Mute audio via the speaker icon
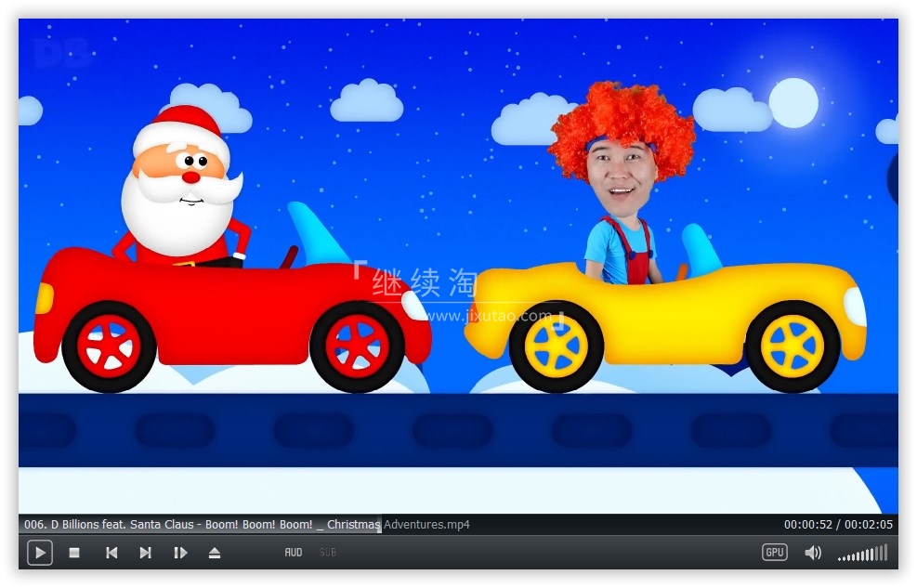Image resolution: width=917 pixels, height=588 pixels. 813,553
